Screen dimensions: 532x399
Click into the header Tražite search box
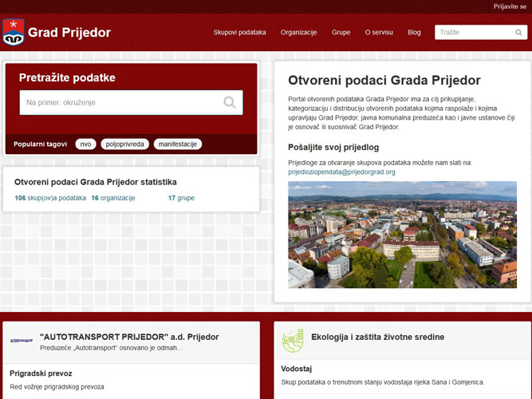pos(473,33)
